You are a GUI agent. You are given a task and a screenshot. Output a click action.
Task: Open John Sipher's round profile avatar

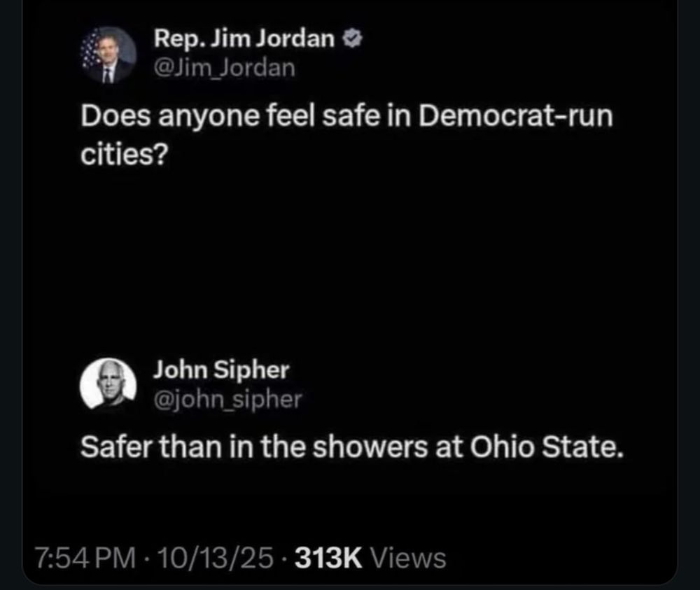pyautogui.click(x=108, y=384)
